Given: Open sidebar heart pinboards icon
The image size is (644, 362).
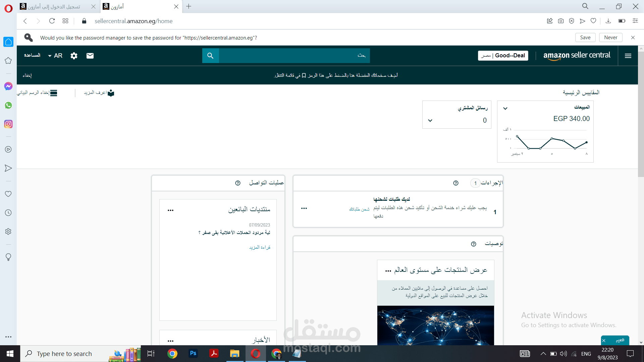Looking at the screenshot, I should click(x=8, y=194).
